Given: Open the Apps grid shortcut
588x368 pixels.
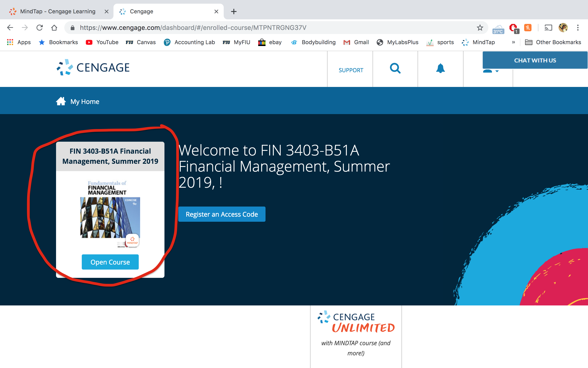Looking at the screenshot, I should pyautogui.click(x=19, y=42).
